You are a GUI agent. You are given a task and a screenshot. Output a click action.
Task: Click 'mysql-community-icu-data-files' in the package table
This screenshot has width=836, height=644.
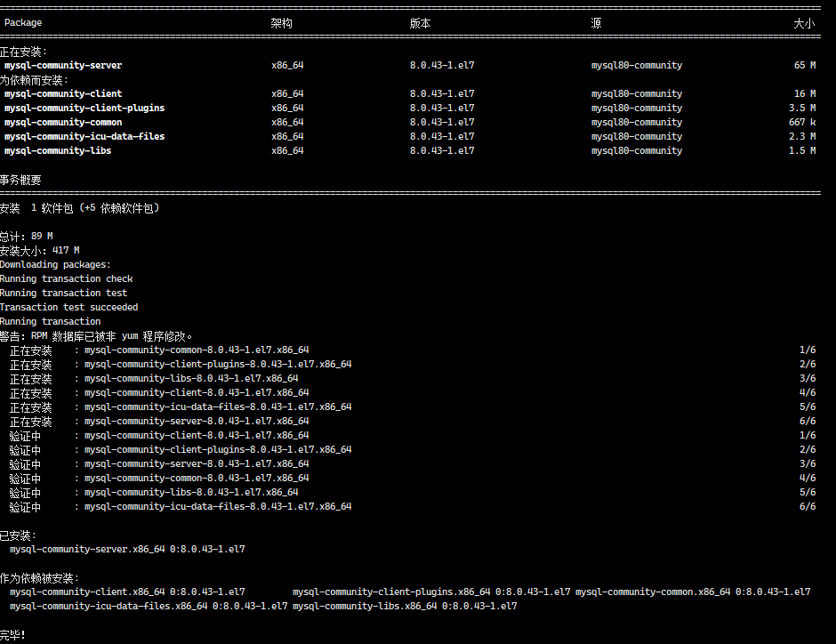(x=84, y=136)
